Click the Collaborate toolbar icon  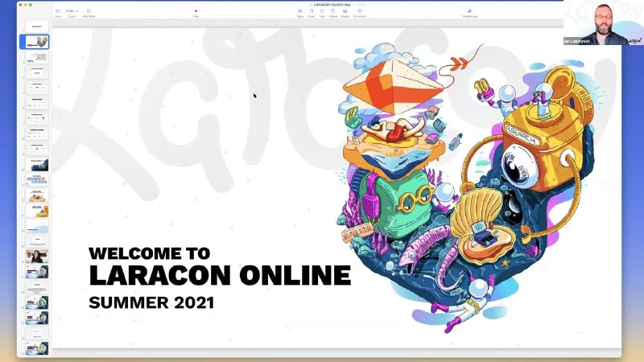click(x=470, y=13)
